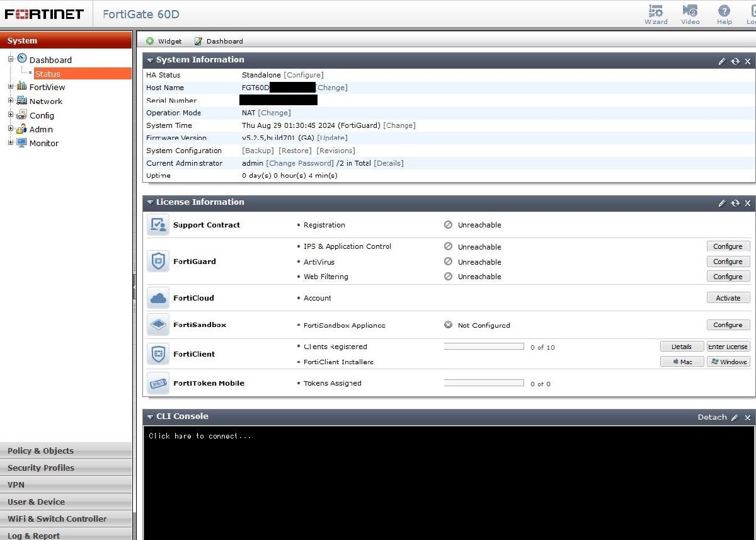
Task: Click Change Password link for admin
Action: [x=300, y=163]
